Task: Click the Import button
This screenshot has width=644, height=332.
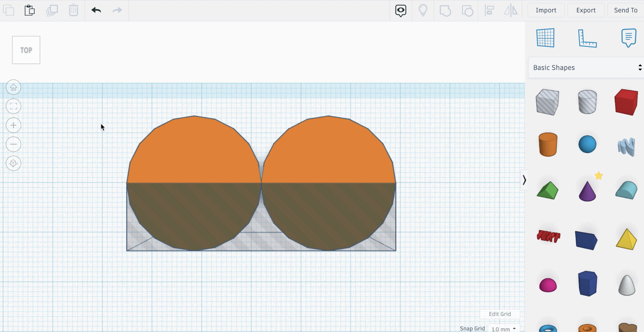Action: click(546, 10)
